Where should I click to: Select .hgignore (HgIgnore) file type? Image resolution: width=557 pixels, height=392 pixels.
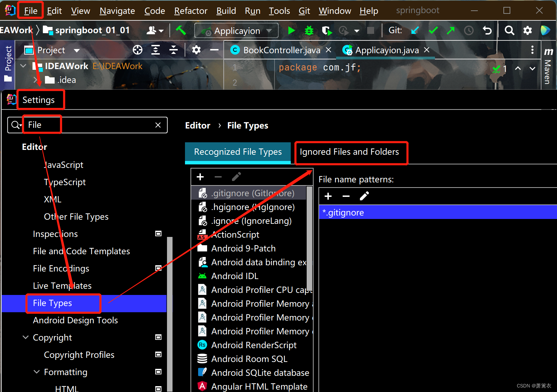pos(249,207)
